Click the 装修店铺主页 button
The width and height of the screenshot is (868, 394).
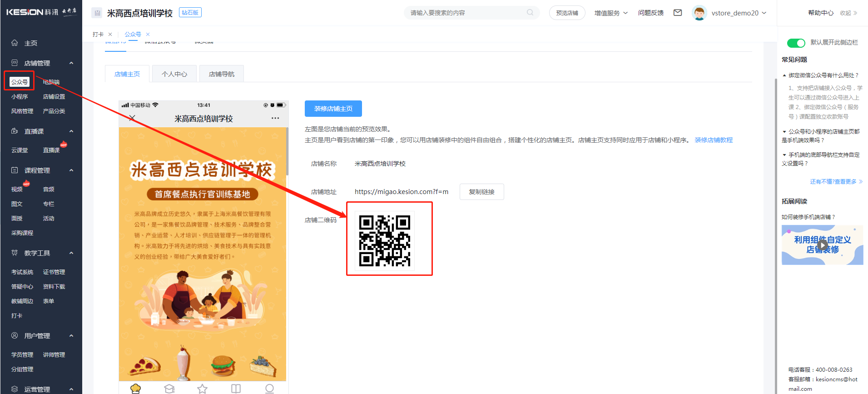coord(333,109)
